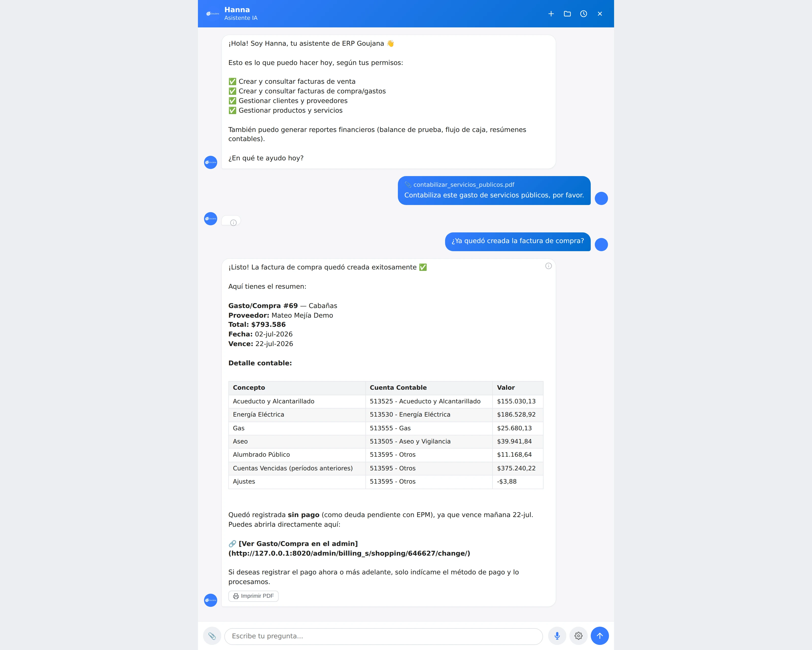Select 'Cuentas Vencidas (períodos anteriores)' cell
The image size is (812, 650).
[297, 468]
